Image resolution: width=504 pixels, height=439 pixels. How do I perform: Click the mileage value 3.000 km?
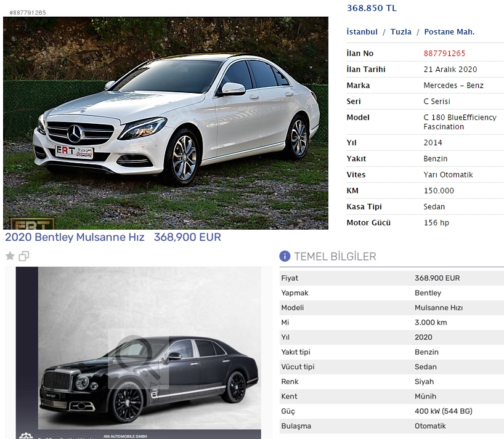click(431, 323)
